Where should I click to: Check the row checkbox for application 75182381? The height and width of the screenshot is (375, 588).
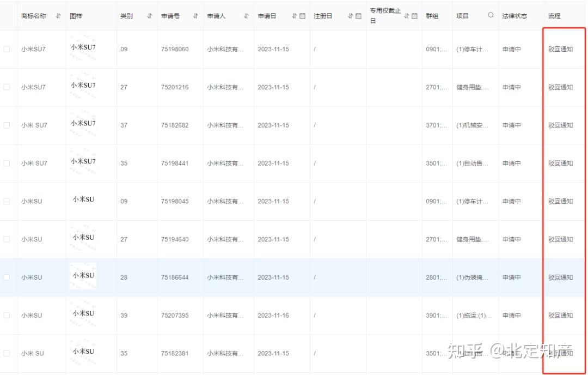(x=7, y=353)
